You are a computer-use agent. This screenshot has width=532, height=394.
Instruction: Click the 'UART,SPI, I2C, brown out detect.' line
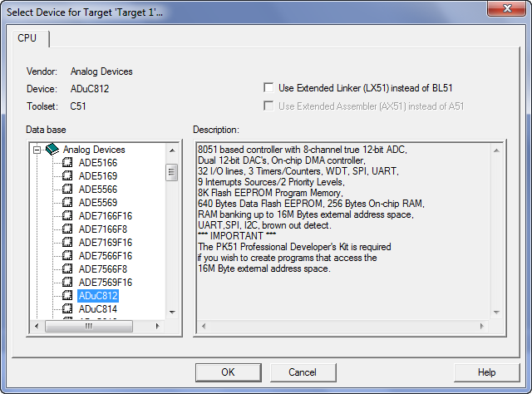264,225
